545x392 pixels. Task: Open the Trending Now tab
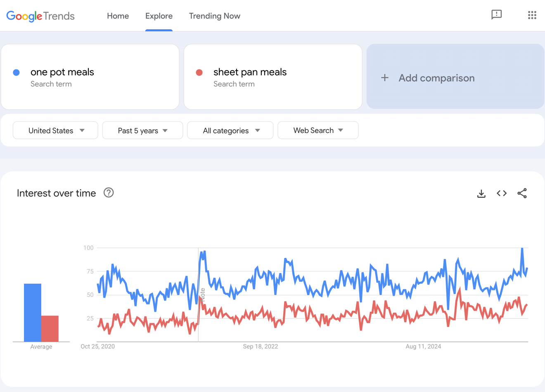(x=214, y=16)
